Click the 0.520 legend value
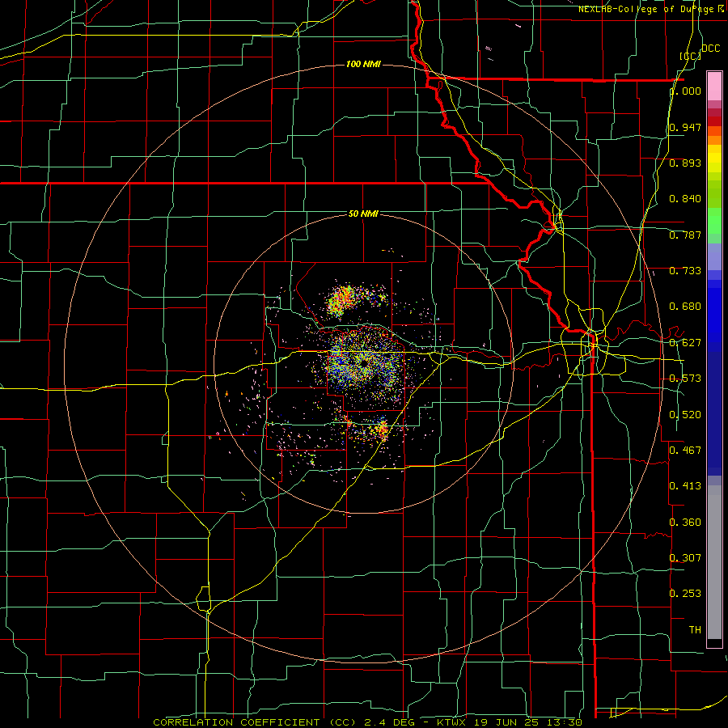This screenshot has width=728, height=728. (685, 415)
